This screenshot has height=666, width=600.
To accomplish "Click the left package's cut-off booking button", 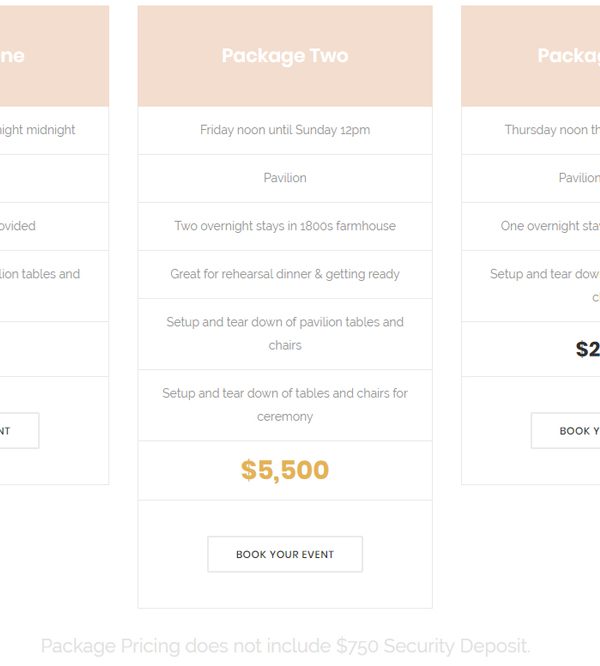I will tap(20, 430).
